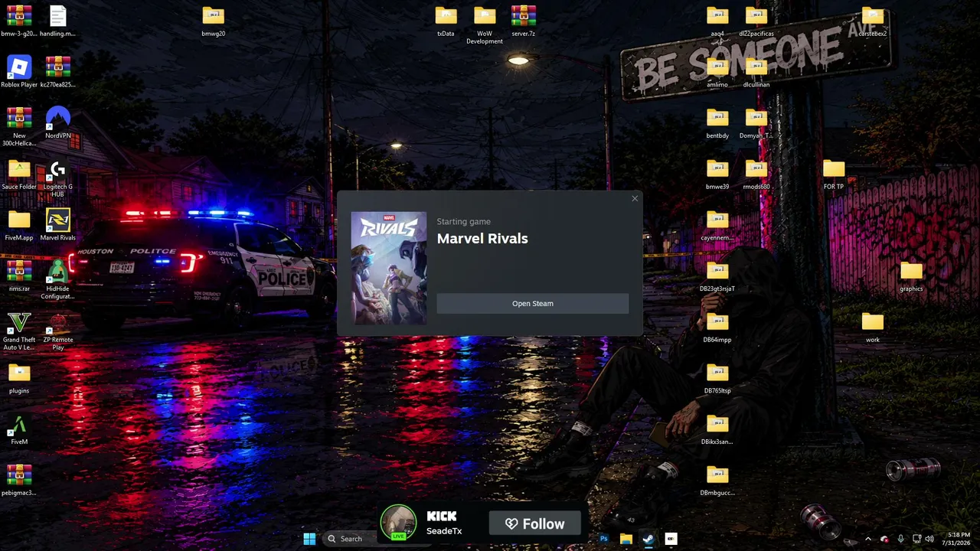Select the amlimo folder

tap(717, 72)
